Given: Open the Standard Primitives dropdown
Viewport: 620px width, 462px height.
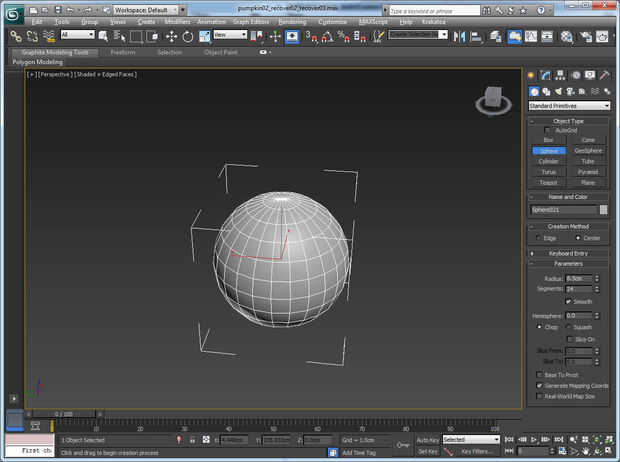Looking at the screenshot, I should click(569, 105).
